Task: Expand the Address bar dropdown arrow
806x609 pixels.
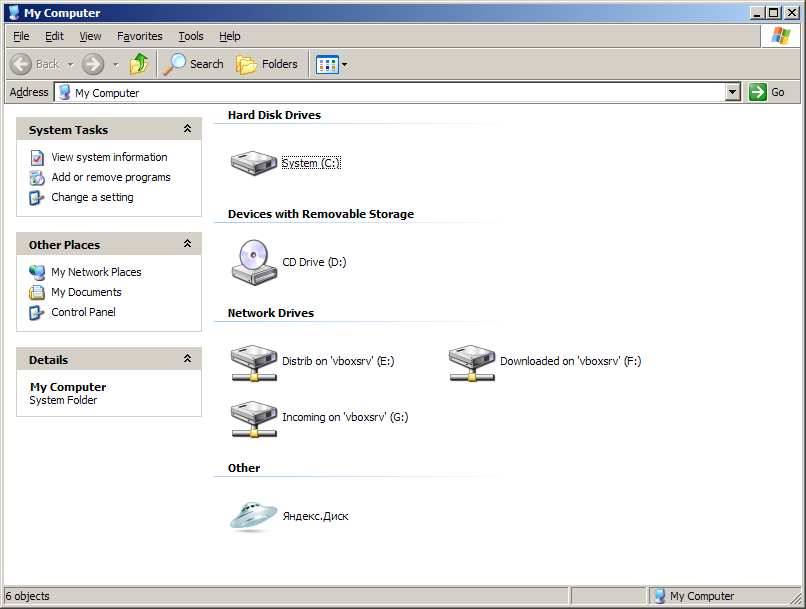Action: point(733,92)
